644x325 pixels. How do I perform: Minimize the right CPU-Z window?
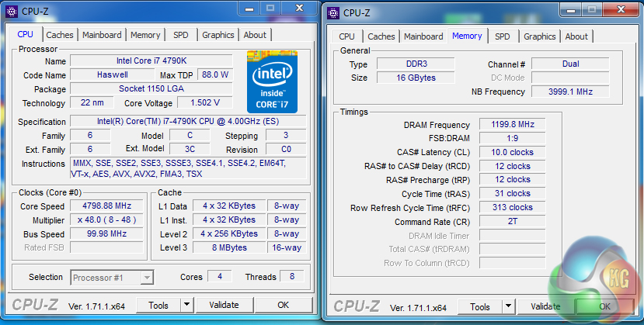coord(570,10)
